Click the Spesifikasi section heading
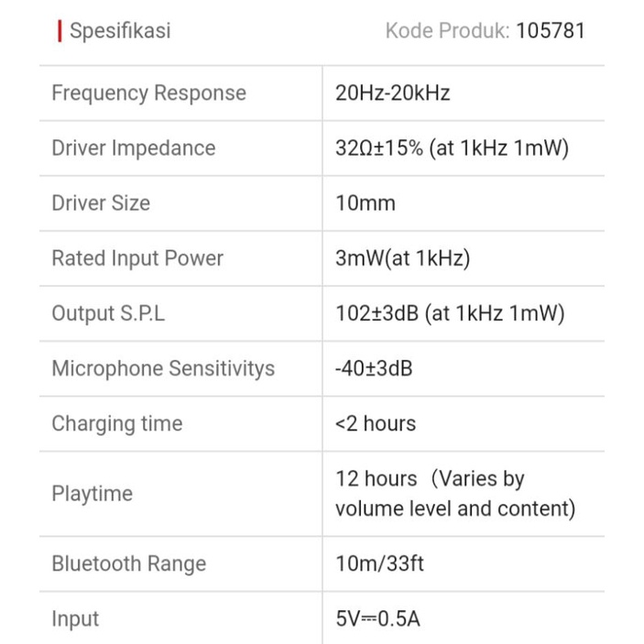The image size is (644, 644). point(120,31)
